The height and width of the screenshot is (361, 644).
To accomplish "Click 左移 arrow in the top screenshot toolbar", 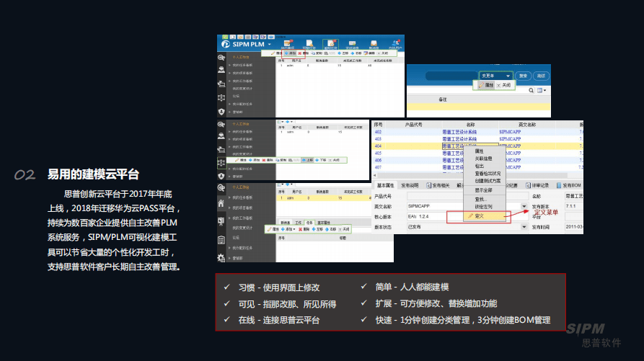I will click(x=343, y=53).
